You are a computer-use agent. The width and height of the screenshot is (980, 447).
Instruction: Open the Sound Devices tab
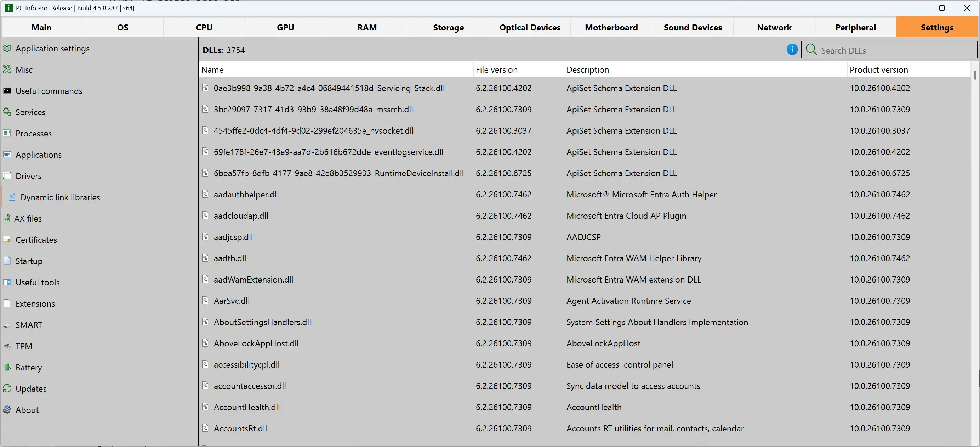tap(693, 27)
